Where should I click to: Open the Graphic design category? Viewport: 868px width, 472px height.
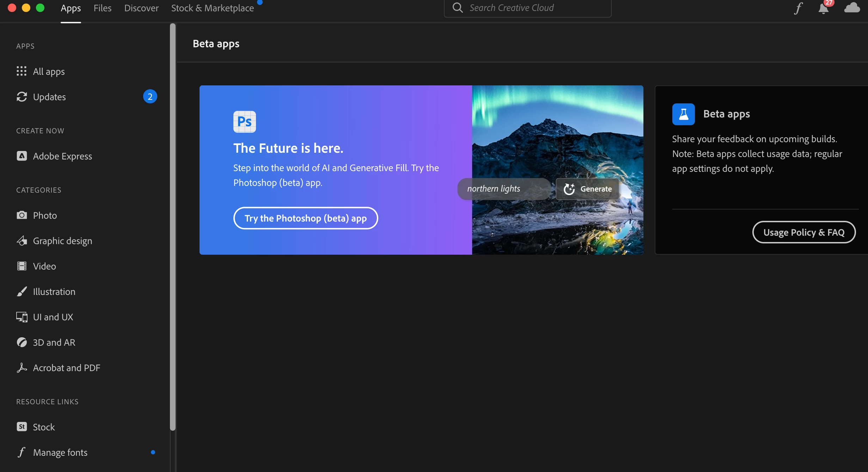(62, 241)
